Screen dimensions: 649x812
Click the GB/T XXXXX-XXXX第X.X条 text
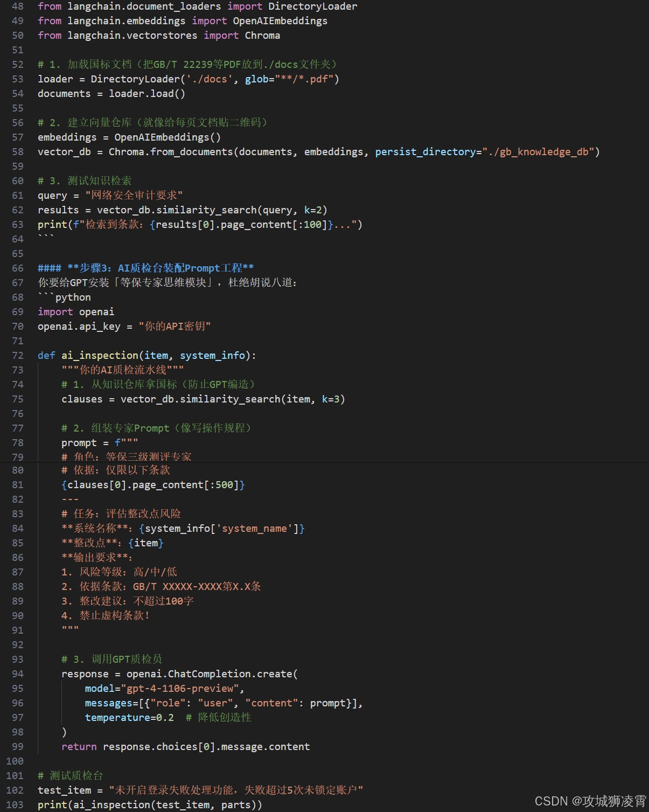click(x=197, y=587)
